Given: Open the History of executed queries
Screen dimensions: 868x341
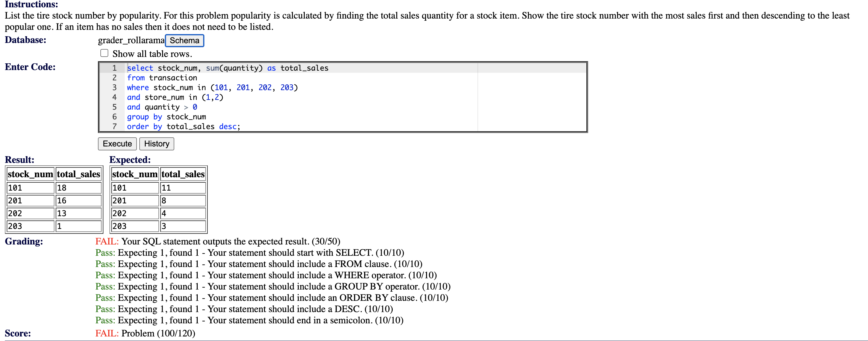Looking at the screenshot, I should (x=156, y=144).
